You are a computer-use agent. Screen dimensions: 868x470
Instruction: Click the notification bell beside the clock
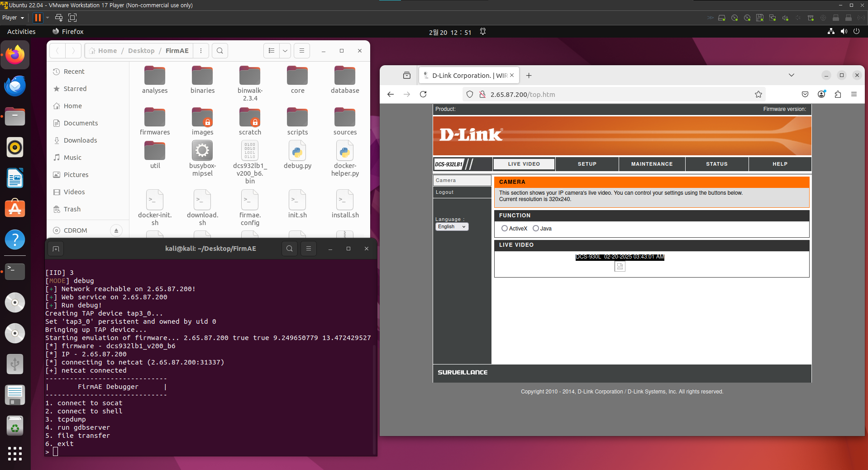tap(483, 32)
